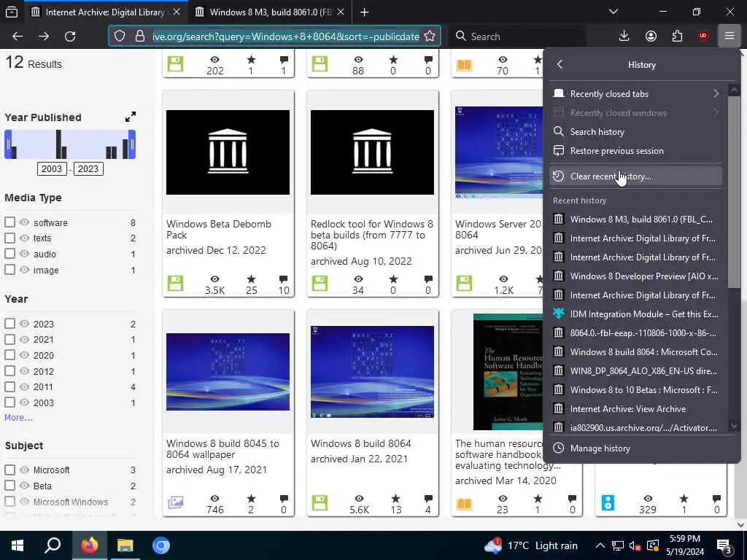The image size is (747, 560).
Task: Click the right handle of the year range slider
Action: (133, 144)
